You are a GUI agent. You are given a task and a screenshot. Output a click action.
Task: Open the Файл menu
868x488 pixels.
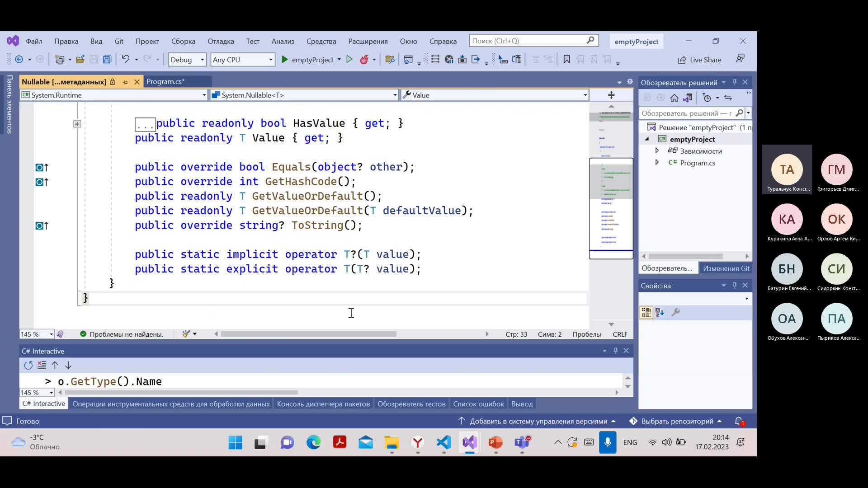tap(34, 41)
